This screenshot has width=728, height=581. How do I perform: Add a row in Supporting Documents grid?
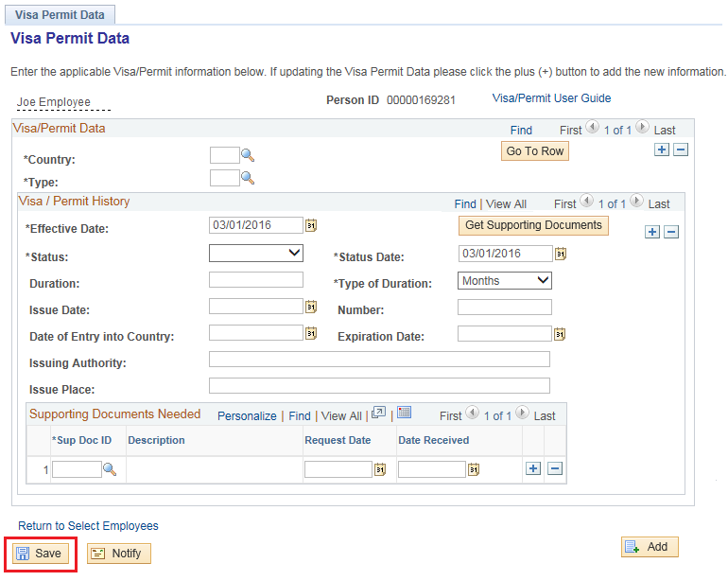(x=533, y=468)
